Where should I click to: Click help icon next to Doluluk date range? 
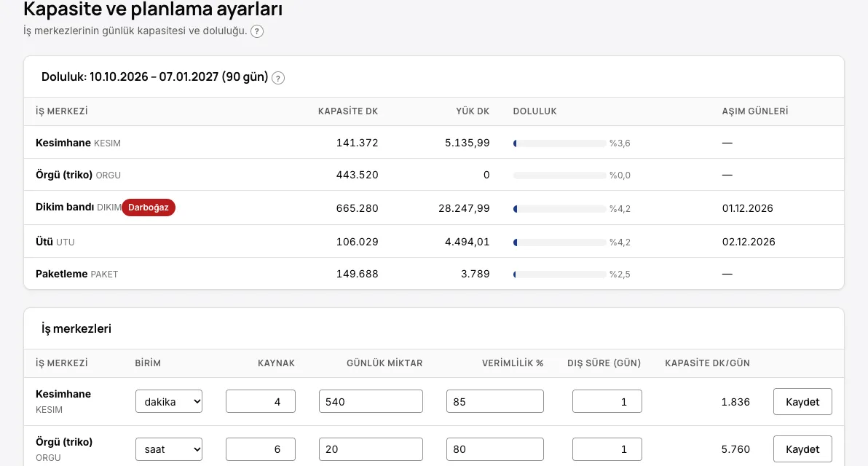click(x=278, y=78)
